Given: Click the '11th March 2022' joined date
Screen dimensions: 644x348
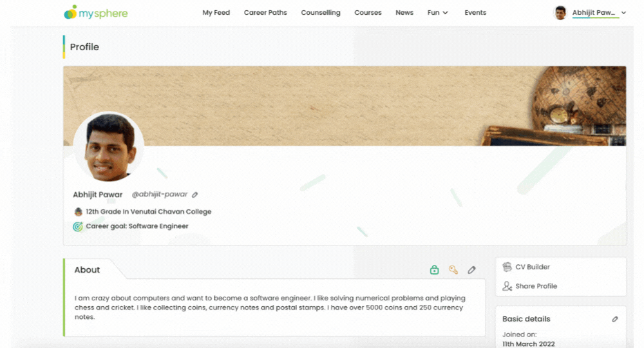Looking at the screenshot, I should click(528, 344).
